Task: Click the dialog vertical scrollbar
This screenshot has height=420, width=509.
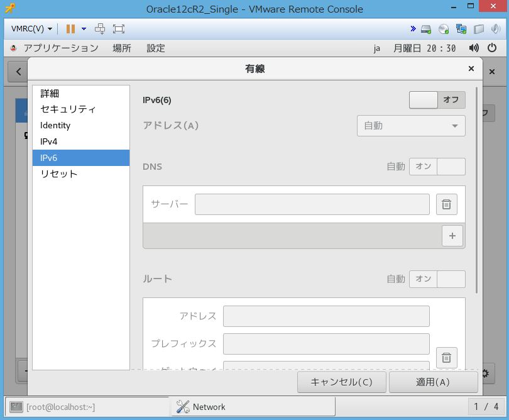Action: click(476, 190)
